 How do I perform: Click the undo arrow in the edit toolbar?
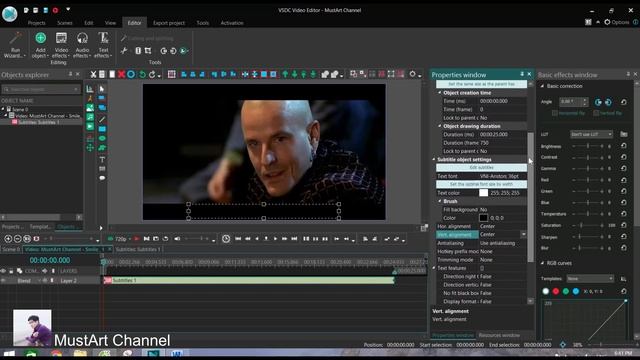tap(142, 74)
